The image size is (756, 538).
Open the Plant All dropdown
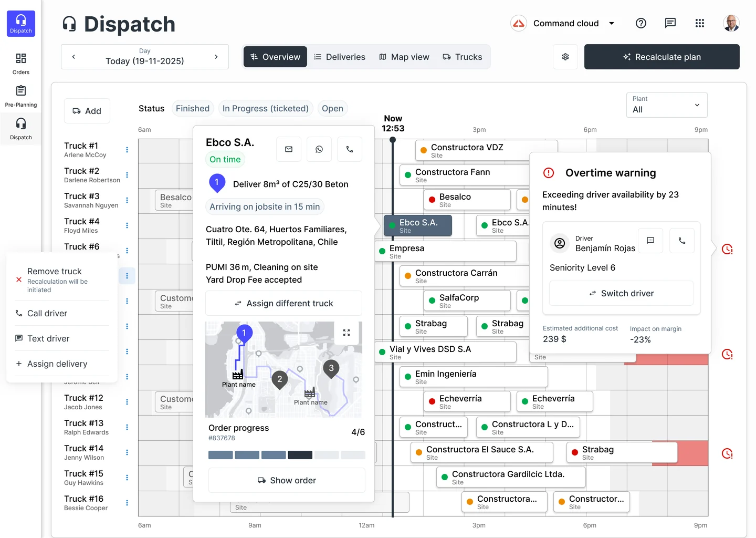667,105
